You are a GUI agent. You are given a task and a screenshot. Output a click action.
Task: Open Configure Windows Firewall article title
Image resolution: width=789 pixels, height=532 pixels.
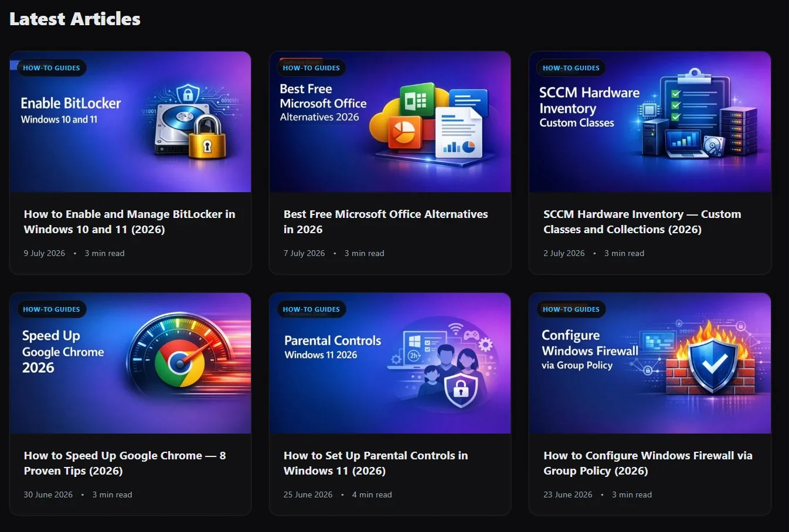(648, 463)
